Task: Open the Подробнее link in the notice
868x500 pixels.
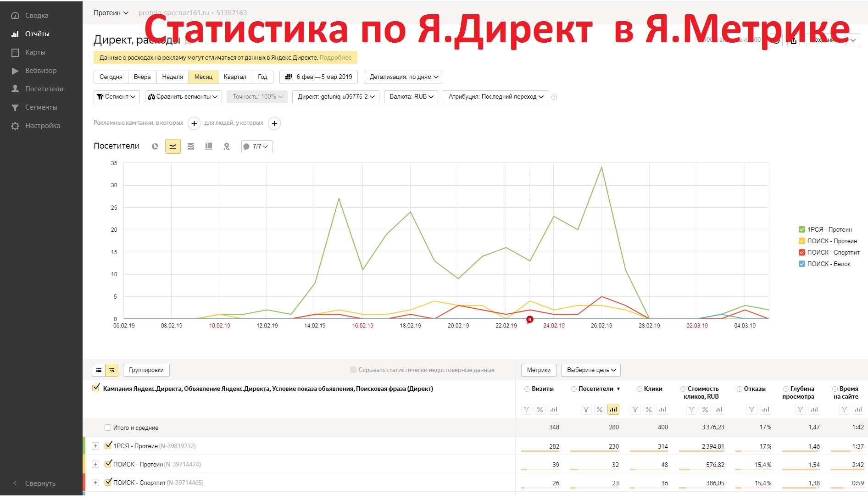Action: coord(336,57)
